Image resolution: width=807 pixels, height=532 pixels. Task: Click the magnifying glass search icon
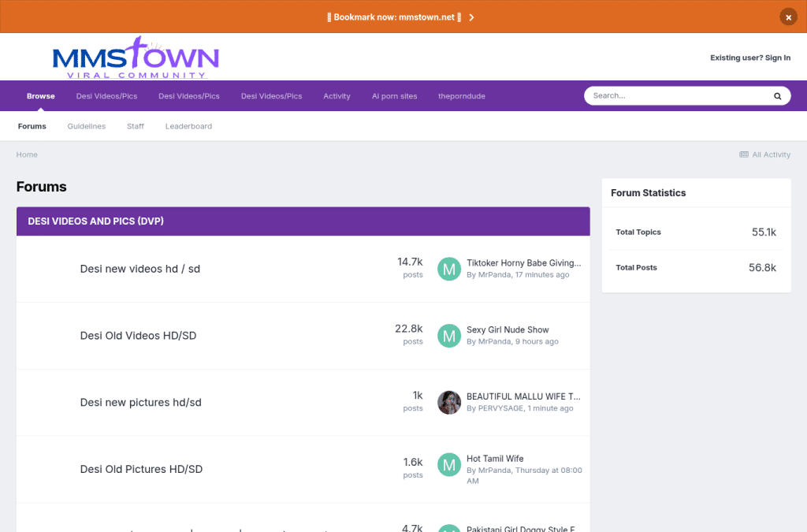click(x=777, y=96)
